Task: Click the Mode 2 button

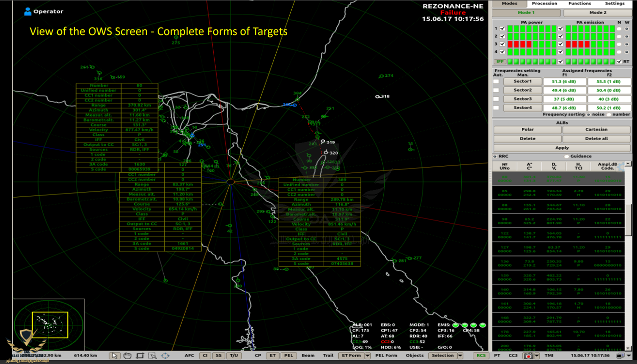Action: point(597,12)
